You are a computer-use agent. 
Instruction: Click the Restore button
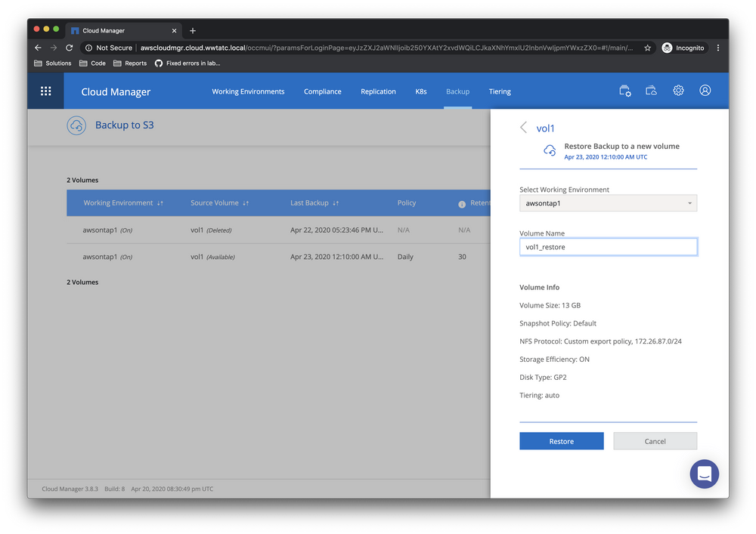(561, 441)
